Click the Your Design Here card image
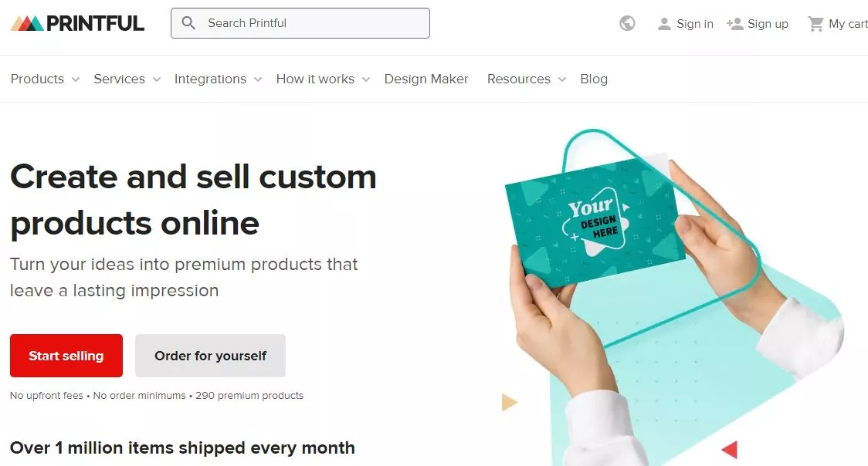The height and width of the screenshot is (466, 868). click(x=595, y=223)
